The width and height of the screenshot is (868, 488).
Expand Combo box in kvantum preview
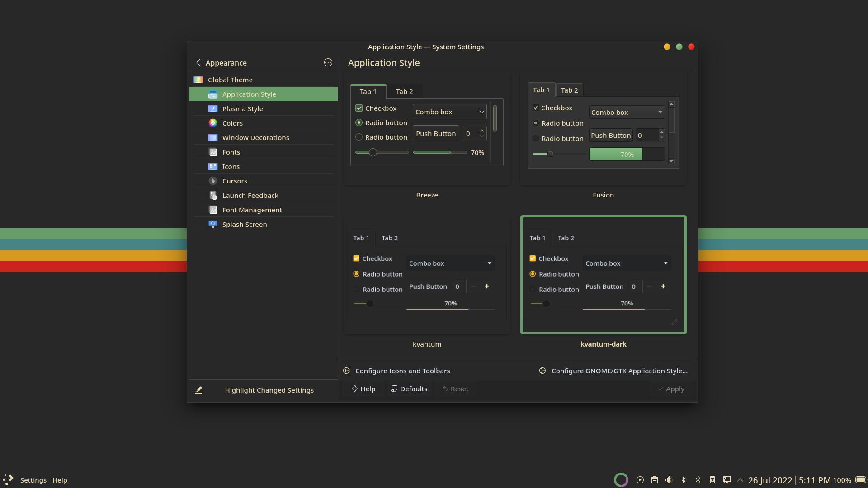tap(450, 263)
